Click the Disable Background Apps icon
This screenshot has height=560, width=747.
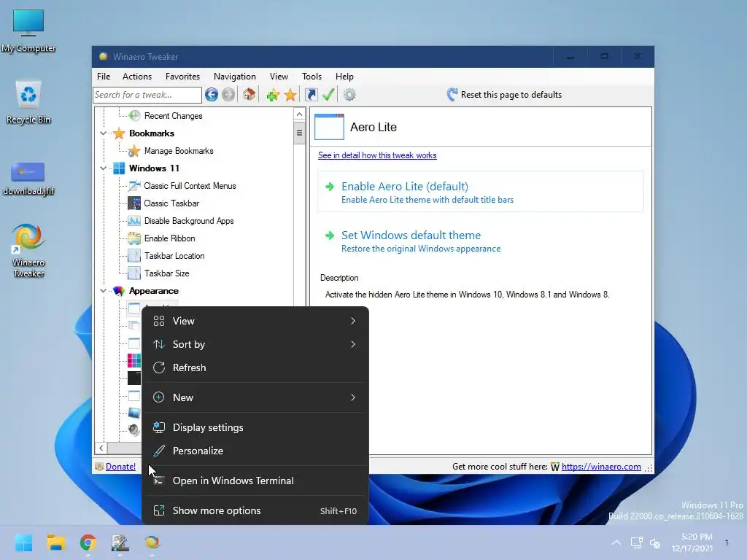tap(134, 221)
